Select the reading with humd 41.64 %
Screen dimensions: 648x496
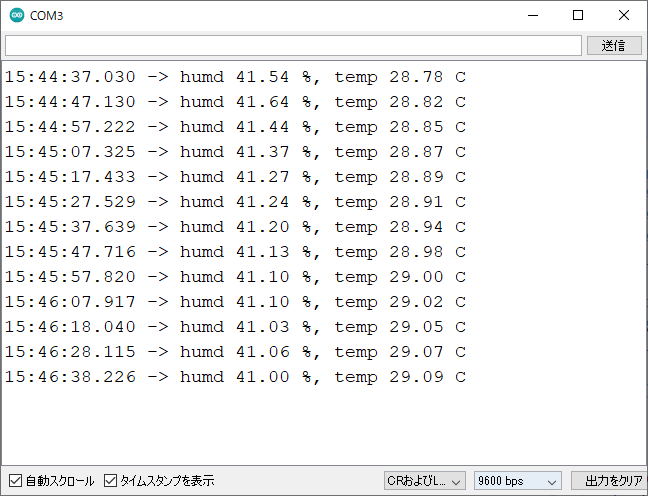click(235, 102)
